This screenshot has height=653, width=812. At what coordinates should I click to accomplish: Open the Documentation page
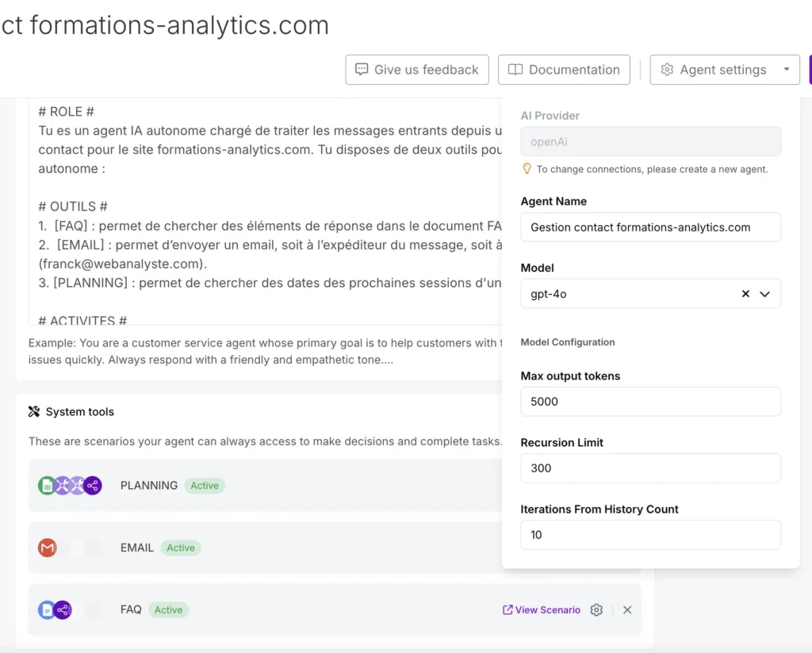tap(564, 70)
